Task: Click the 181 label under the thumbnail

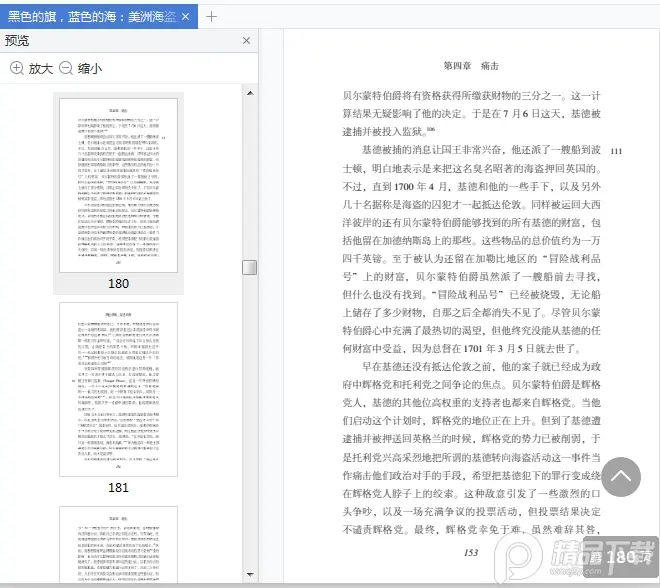Action: click(118, 487)
